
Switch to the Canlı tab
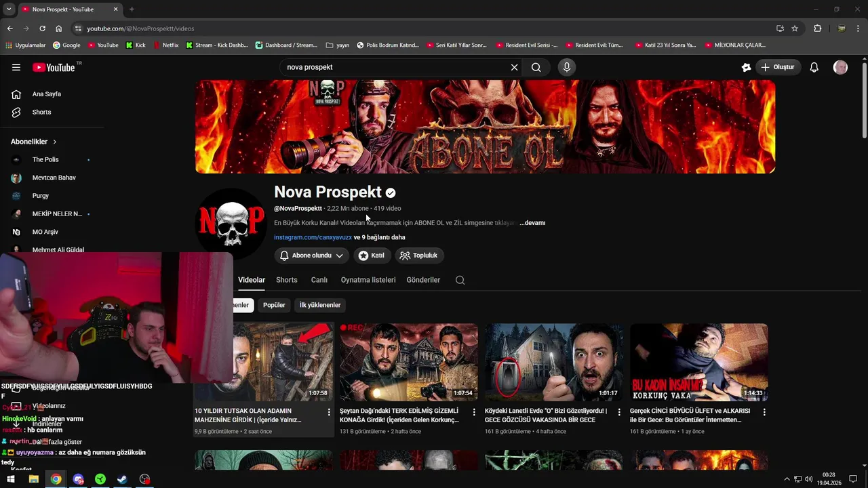point(319,280)
